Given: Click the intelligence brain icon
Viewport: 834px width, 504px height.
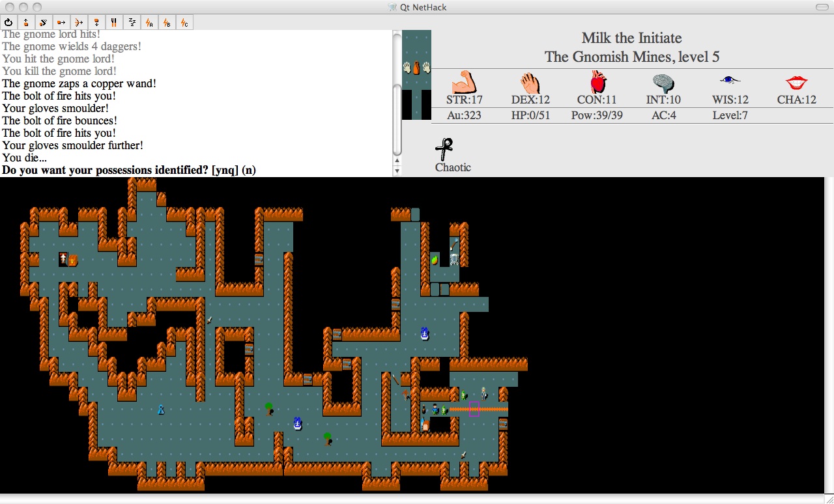Looking at the screenshot, I should [x=663, y=83].
